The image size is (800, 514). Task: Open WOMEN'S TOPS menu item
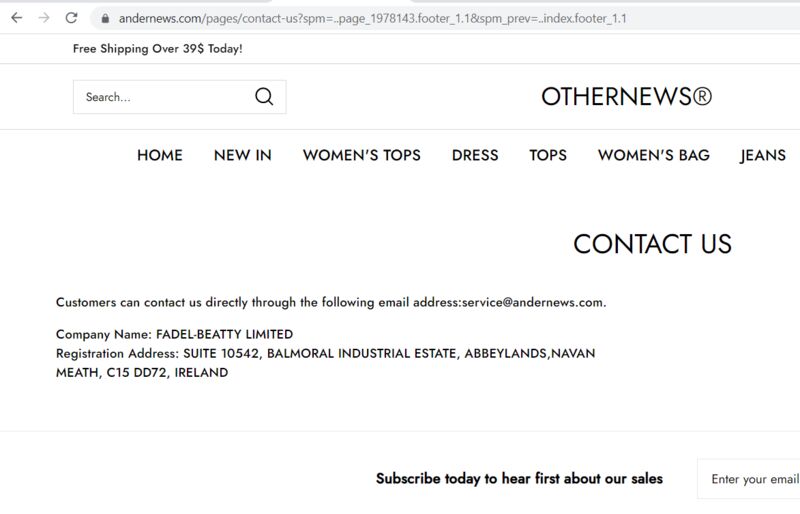coord(362,155)
